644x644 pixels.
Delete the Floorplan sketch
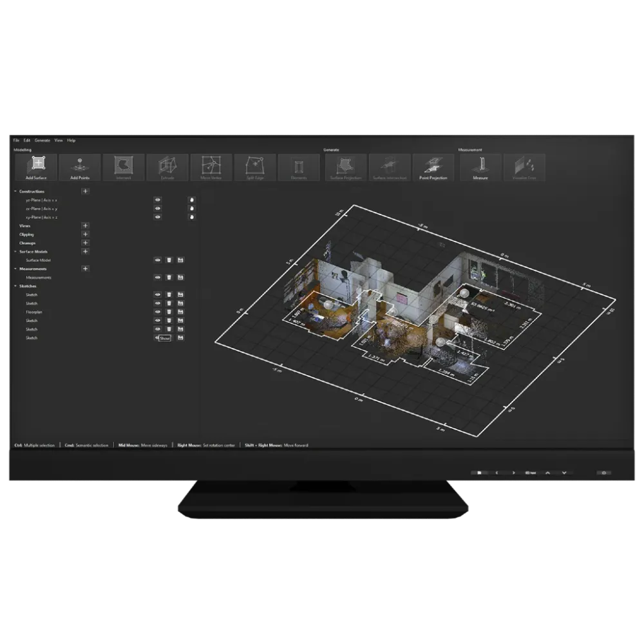click(x=169, y=312)
